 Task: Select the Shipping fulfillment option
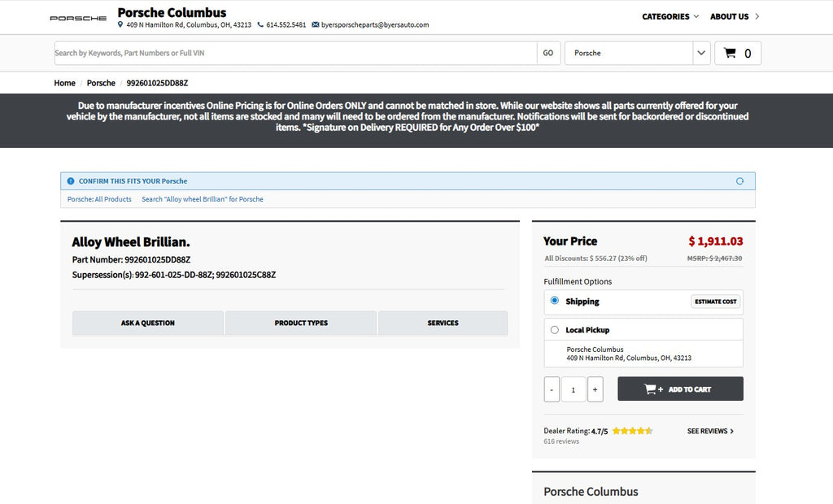pyautogui.click(x=555, y=301)
